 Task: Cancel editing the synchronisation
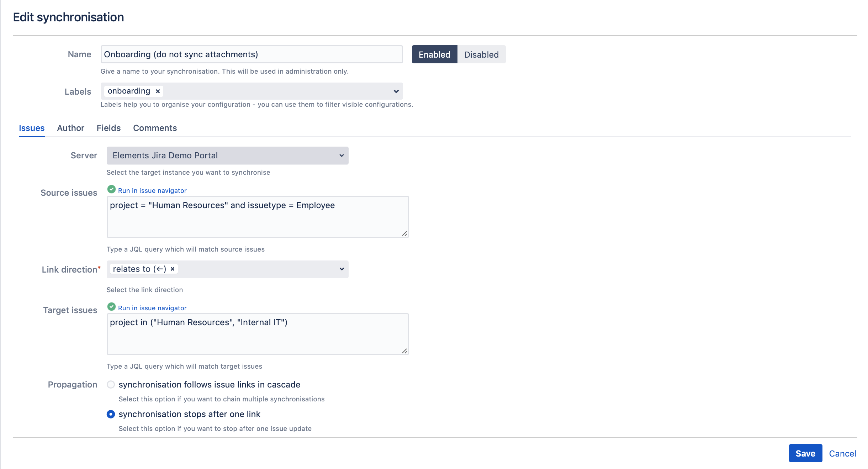[842, 453]
